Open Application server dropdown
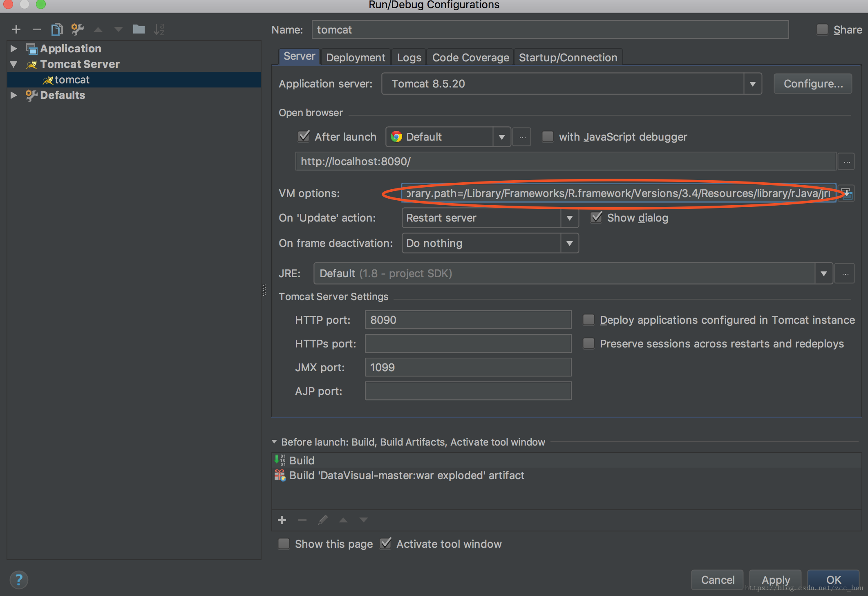The height and width of the screenshot is (596, 868). click(x=753, y=84)
